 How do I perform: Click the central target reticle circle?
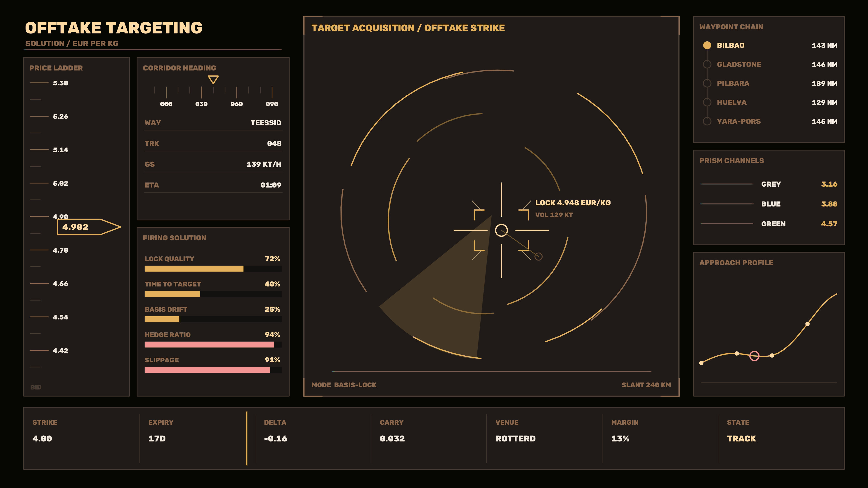(501, 230)
